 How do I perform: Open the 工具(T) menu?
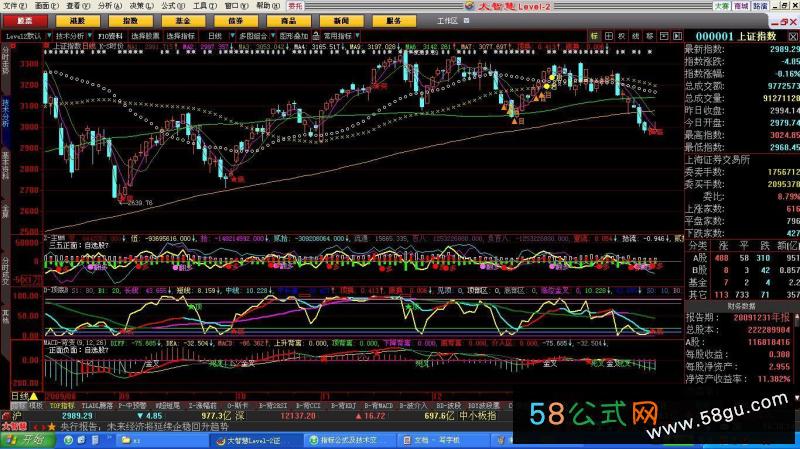click(x=205, y=6)
